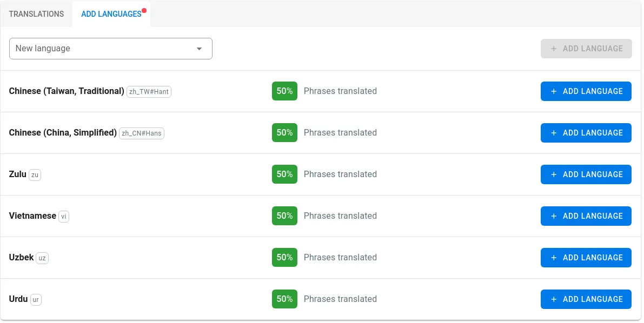Image resolution: width=644 pixels, height=323 pixels.
Task: Click the red notification dot on Add Languages
Action: (x=144, y=11)
